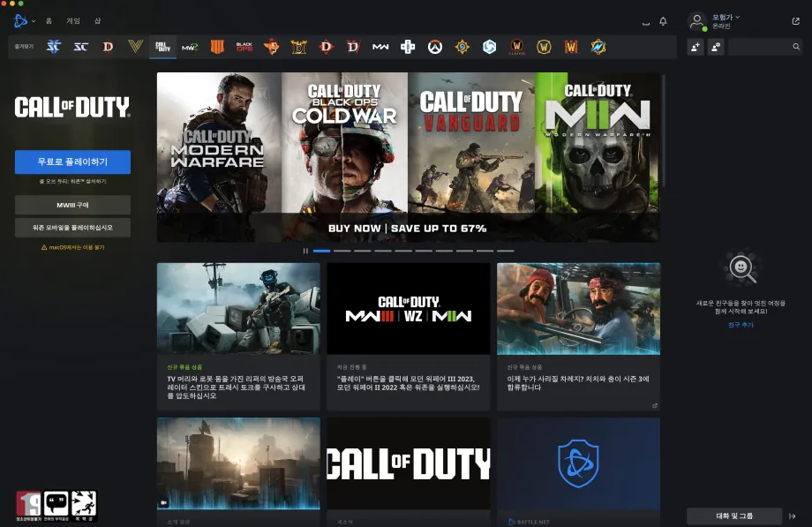Open the Hearthstone game icon
The height and width of the screenshot is (527, 812).
pos(462,47)
